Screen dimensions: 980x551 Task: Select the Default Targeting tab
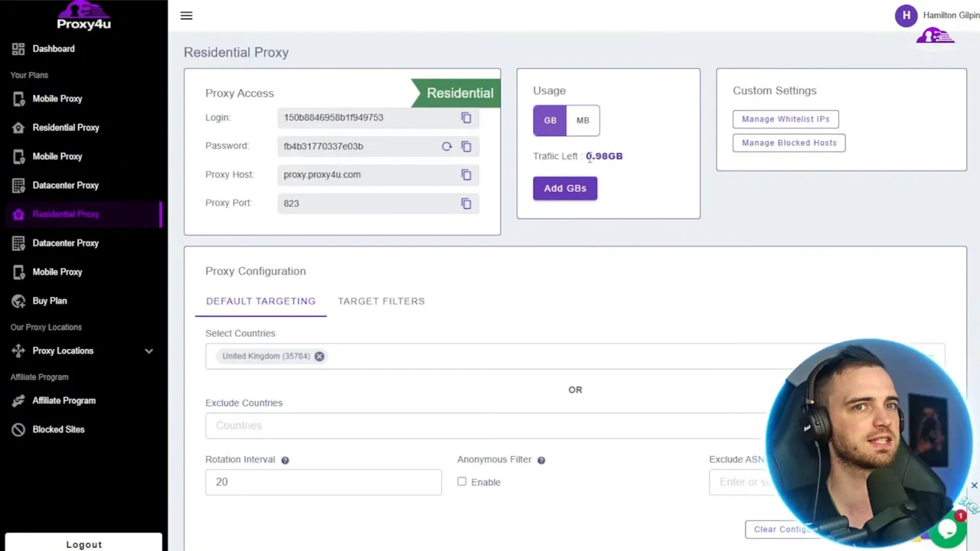(x=260, y=301)
